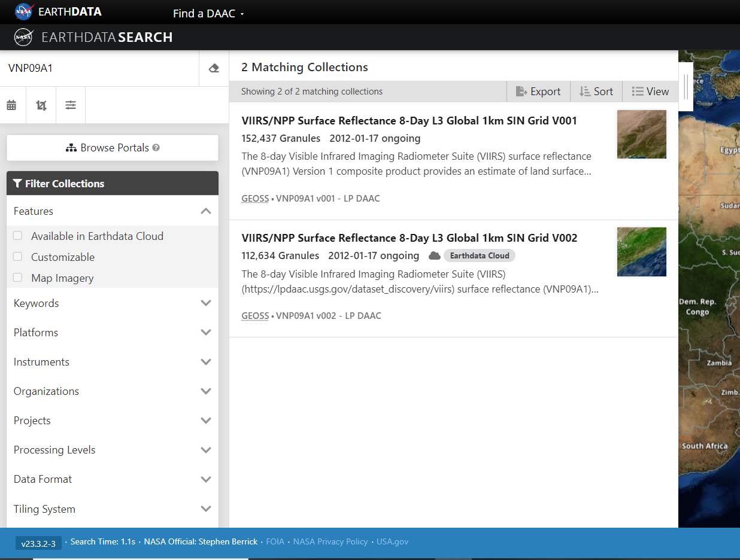Open the FOIA footer link

[x=275, y=541]
